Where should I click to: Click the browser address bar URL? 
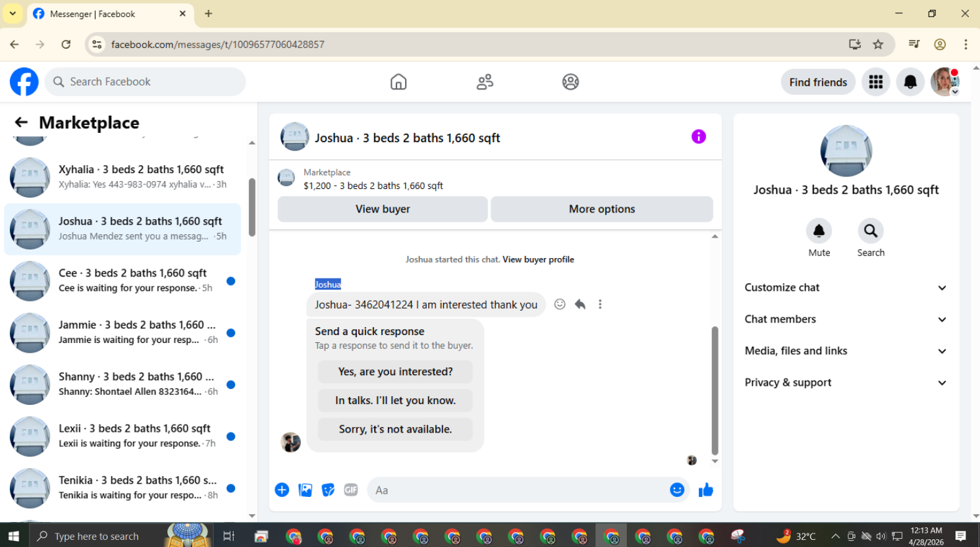(218, 44)
